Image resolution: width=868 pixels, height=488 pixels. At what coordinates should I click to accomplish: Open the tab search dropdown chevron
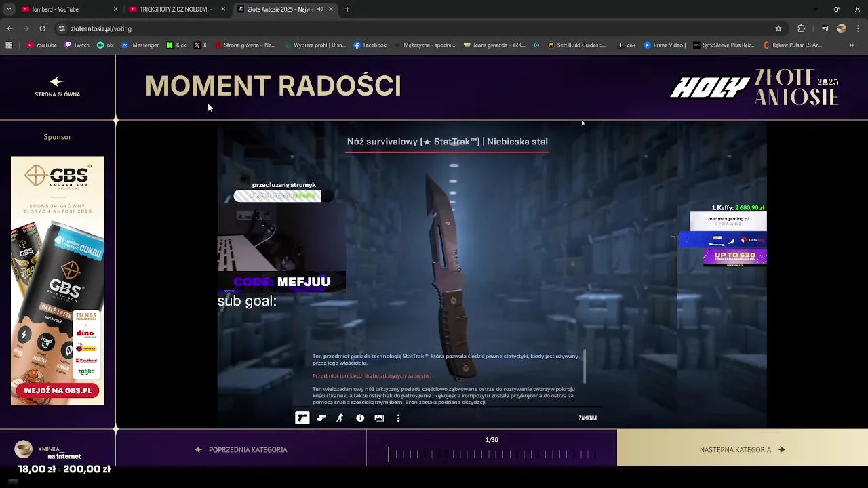[x=8, y=9]
